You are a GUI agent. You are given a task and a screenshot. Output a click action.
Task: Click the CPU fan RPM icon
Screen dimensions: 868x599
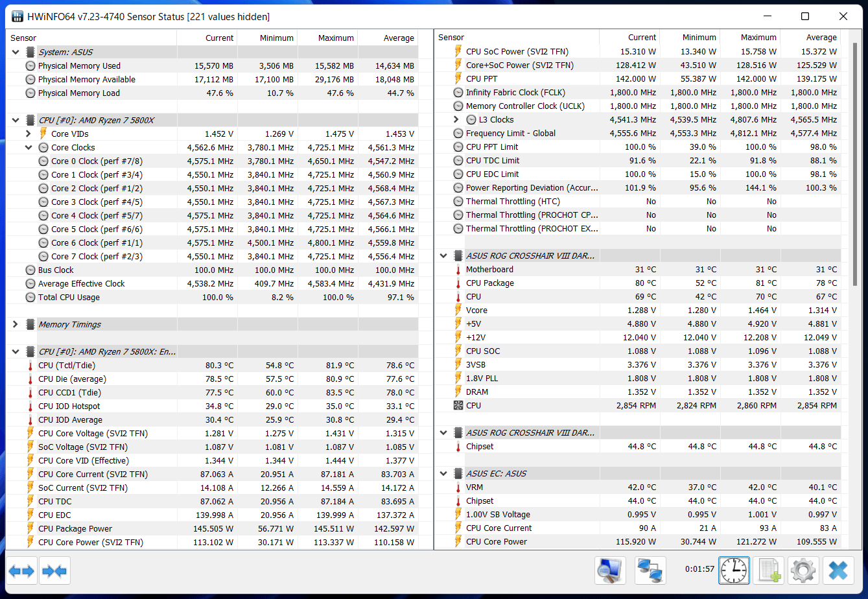(459, 406)
